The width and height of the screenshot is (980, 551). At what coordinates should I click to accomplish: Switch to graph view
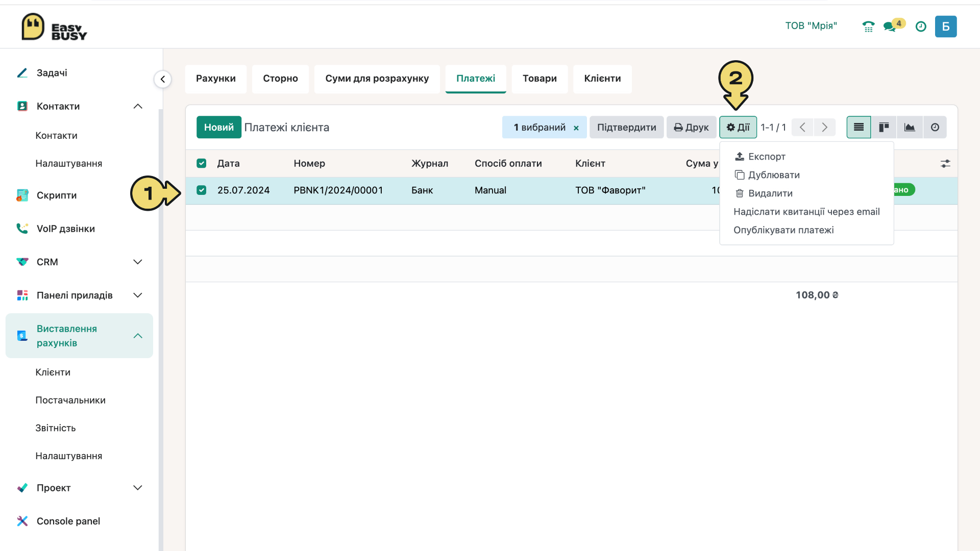910,127
